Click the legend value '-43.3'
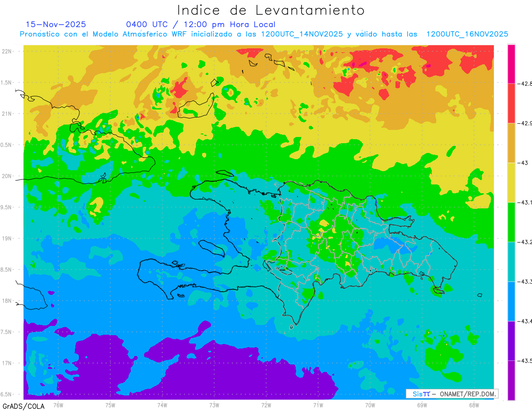The image size is (532, 411). [x=524, y=282]
